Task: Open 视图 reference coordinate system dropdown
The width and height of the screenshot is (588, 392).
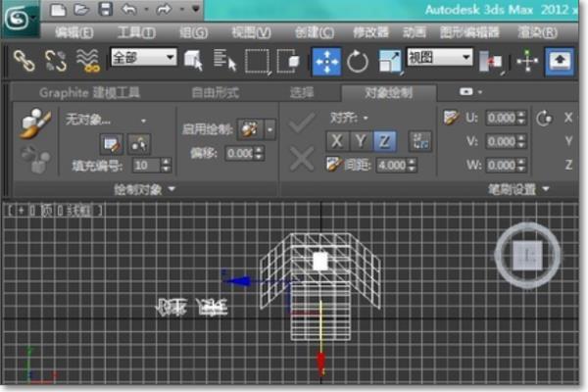Action: pyautogui.click(x=439, y=58)
